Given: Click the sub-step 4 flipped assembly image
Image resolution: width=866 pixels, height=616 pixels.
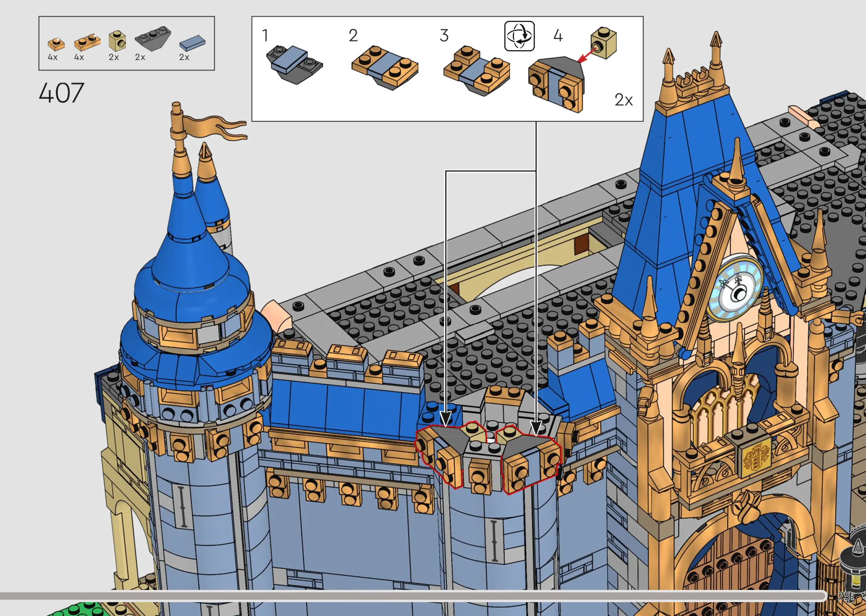Looking at the screenshot, I should 556,85.
